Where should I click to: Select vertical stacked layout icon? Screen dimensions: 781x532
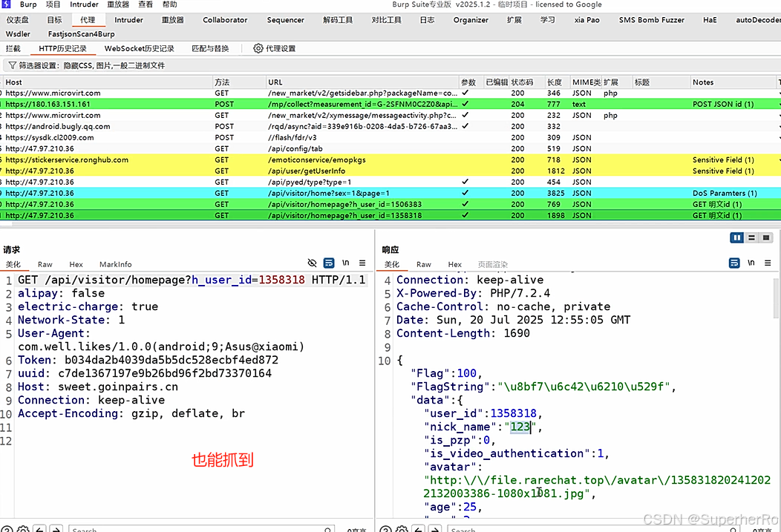coord(751,238)
